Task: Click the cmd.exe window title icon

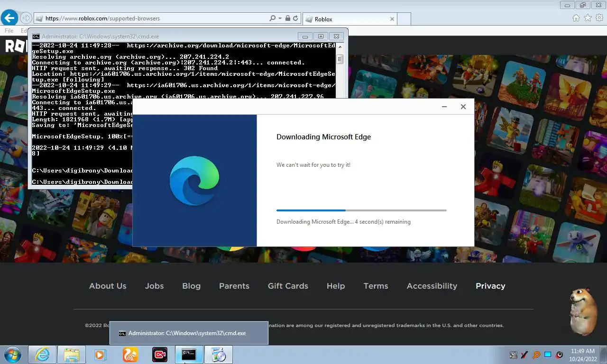Action: 36,36
